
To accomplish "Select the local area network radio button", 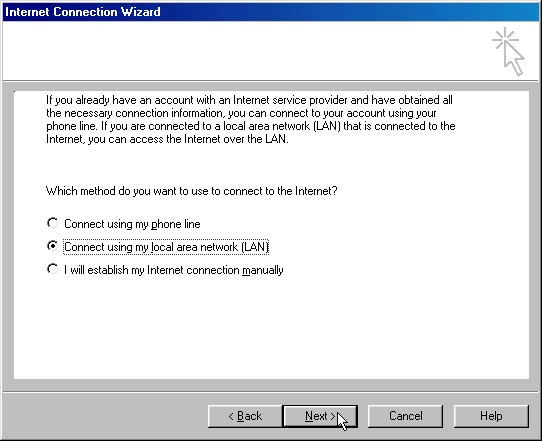I will pos(53,246).
